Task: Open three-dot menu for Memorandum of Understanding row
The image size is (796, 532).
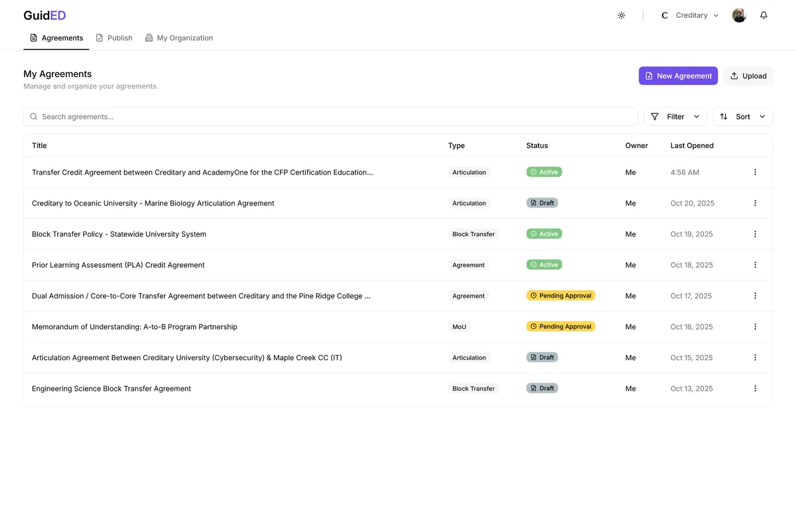Action: pyautogui.click(x=755, y=326)
